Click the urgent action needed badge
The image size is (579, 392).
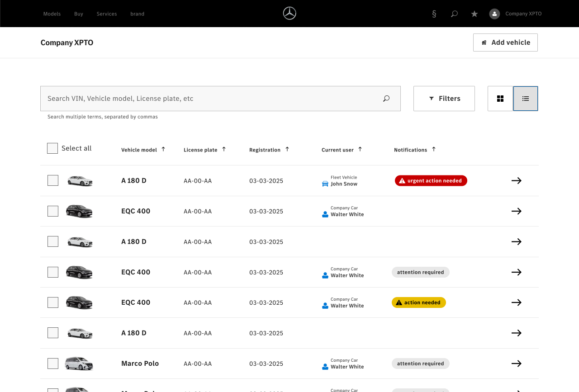[x=431, y=181]
